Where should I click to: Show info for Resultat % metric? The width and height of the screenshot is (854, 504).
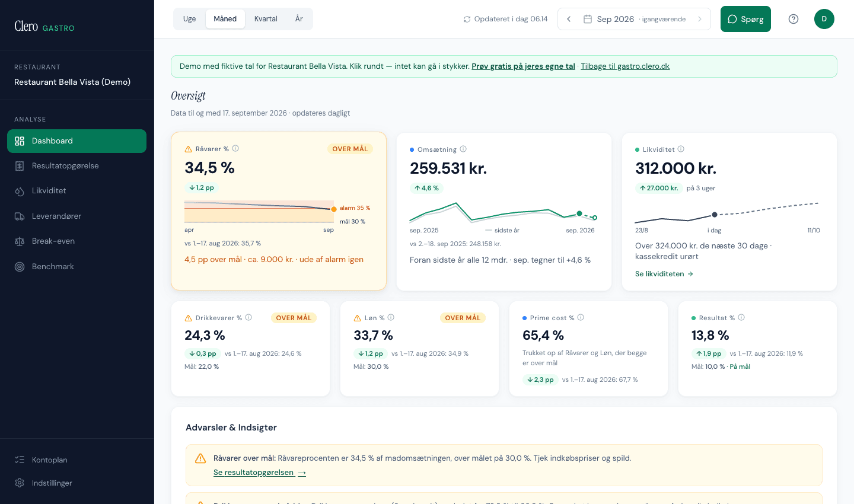point(741,317)
